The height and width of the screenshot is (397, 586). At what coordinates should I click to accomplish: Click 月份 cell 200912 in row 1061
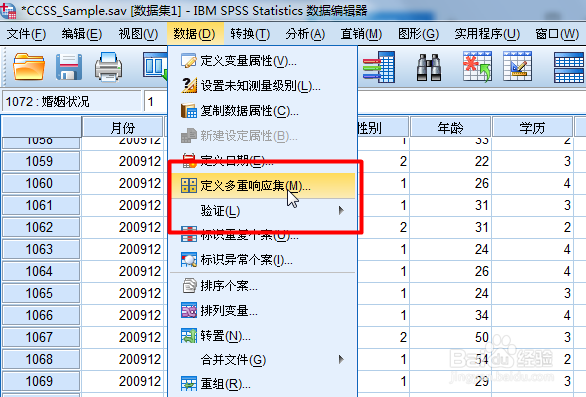tap(123, 205)
